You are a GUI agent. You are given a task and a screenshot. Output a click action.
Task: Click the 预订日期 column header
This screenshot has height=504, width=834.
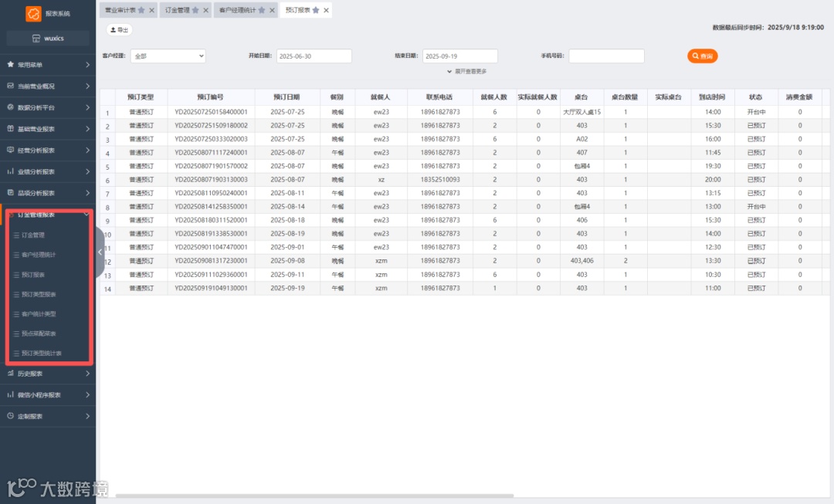tap(287, 96)
